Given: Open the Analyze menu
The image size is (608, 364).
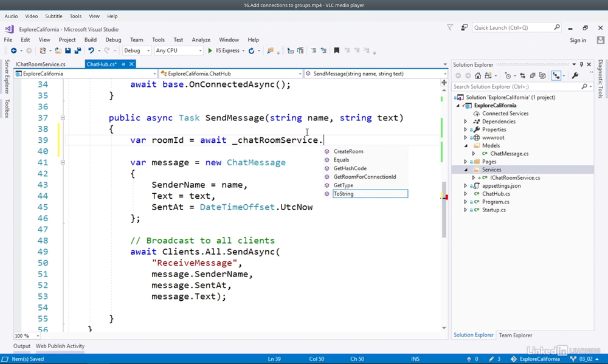Looking at the screenshot, I should click(201, 40).
